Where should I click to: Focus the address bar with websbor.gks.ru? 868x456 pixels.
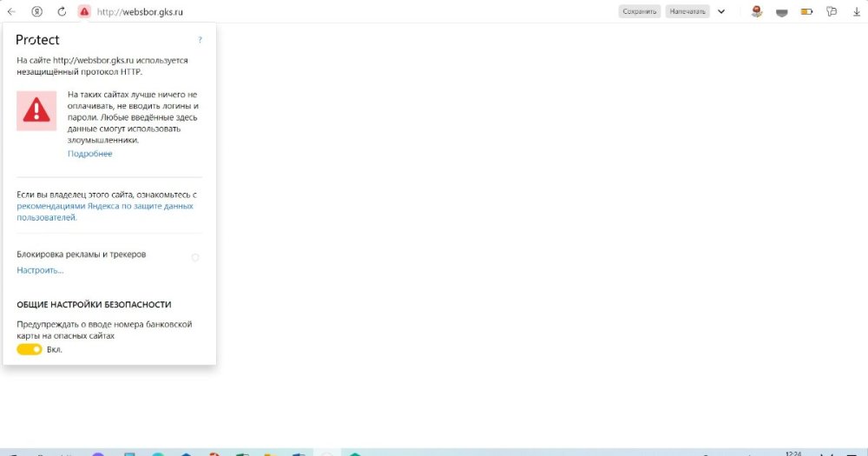click(140, 11)
